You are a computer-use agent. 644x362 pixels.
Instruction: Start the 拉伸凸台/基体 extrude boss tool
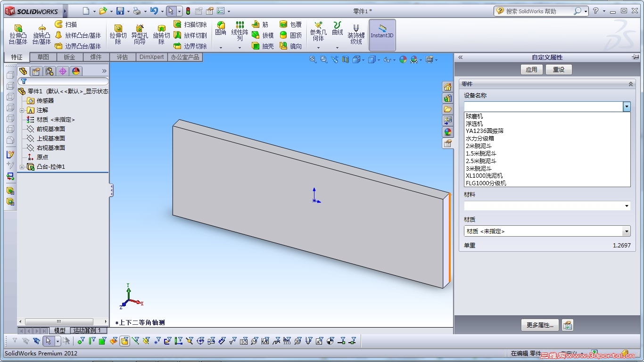point(18,34)
